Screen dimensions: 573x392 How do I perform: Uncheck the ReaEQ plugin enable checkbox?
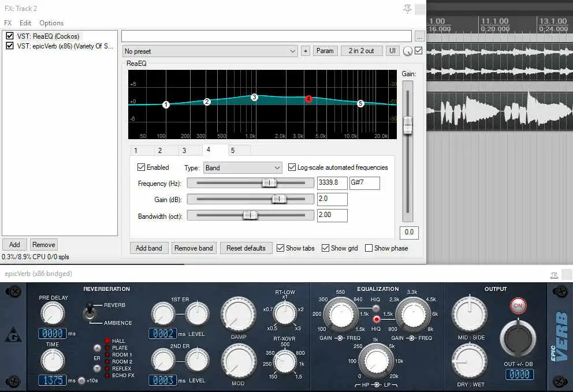[10, 36]
